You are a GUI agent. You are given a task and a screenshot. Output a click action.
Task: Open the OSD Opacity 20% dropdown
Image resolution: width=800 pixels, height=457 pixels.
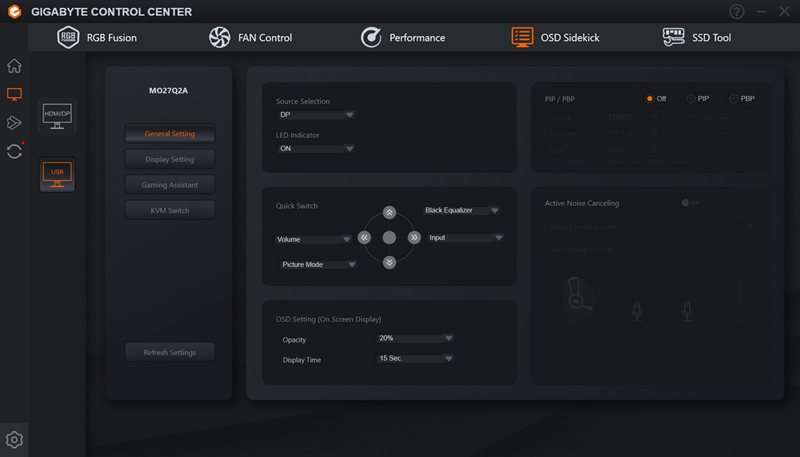[415, 338]
